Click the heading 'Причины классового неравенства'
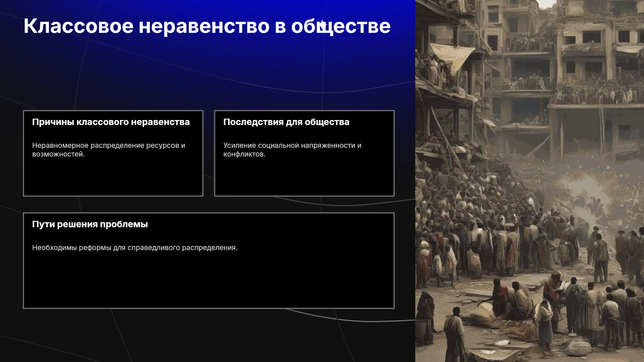The height and width of the screenshot is (362, 644). (111, 122)
